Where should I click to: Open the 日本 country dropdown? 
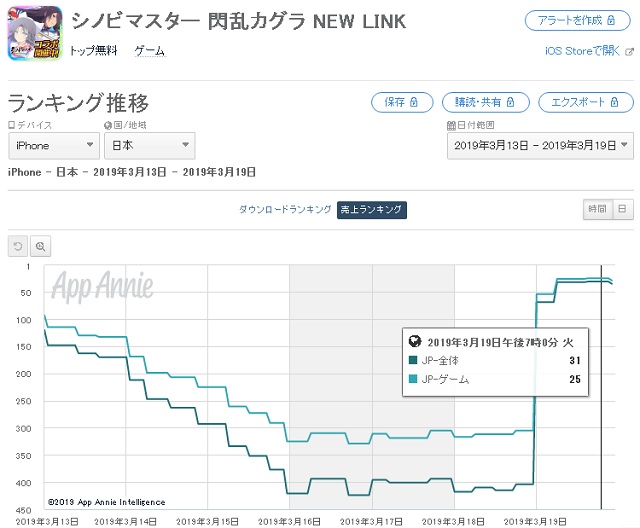149,146
